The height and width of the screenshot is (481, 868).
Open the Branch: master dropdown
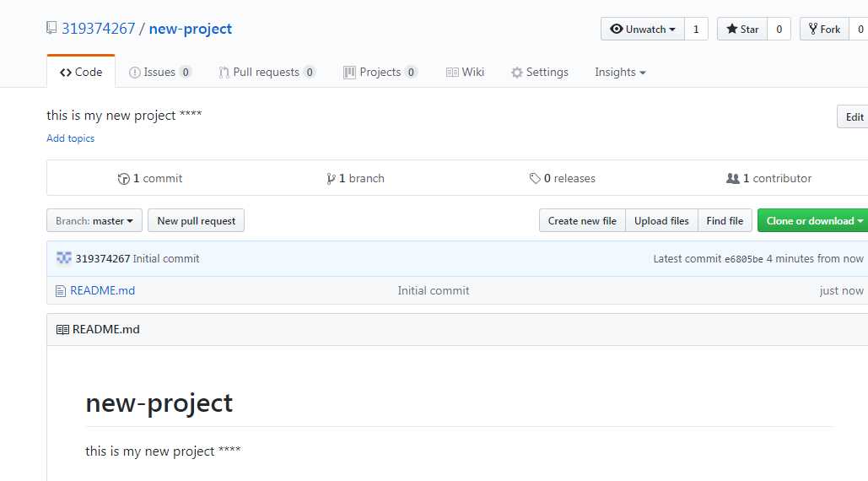94,220
